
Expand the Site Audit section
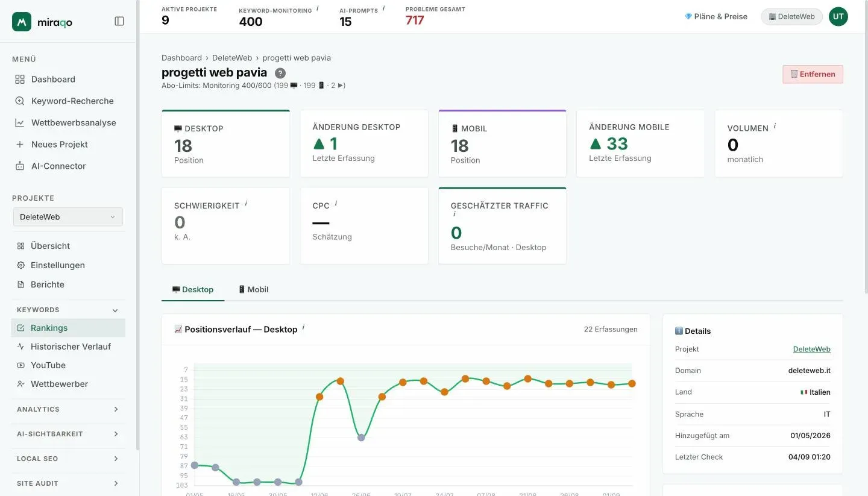(x=116, y=483)
